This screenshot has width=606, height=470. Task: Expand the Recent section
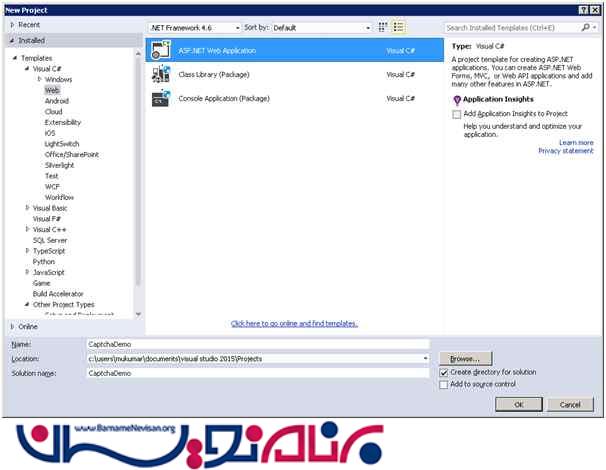(x=12, y=25)
